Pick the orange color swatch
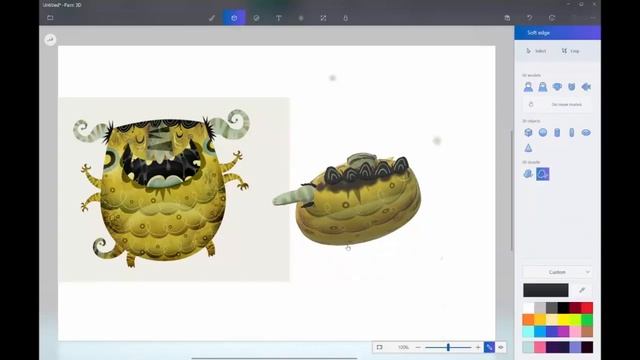The width and height of the screenshot is (640, 360). (528, 319)
